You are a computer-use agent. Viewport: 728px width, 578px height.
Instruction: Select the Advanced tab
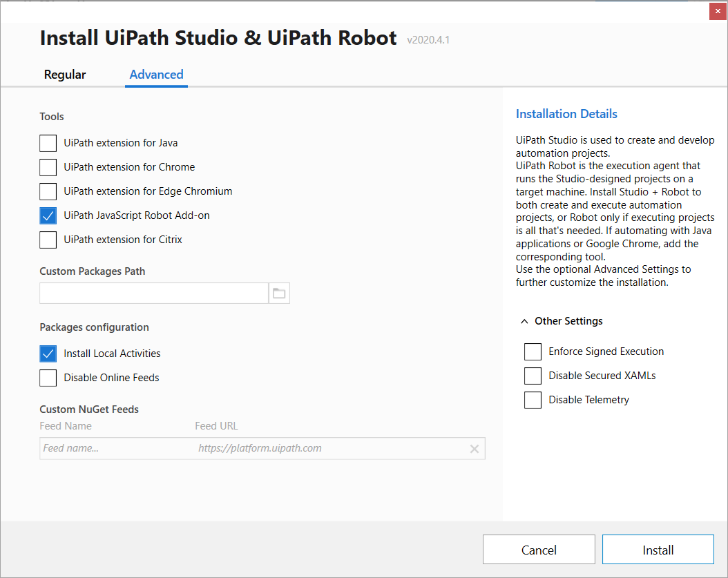click(157, 75)
